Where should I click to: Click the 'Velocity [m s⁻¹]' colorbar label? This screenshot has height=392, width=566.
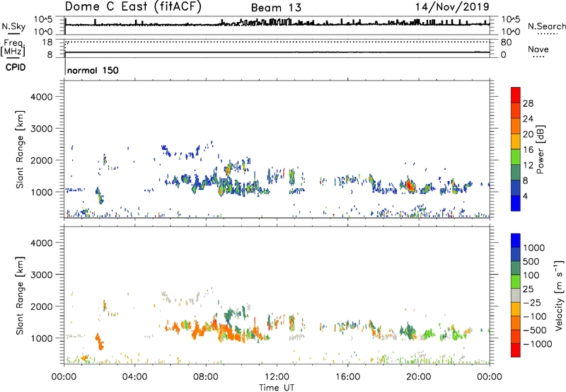[559, 295]
